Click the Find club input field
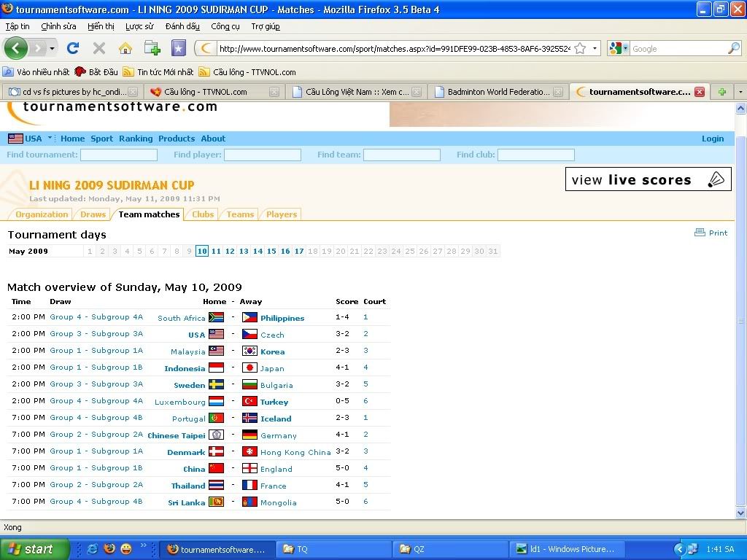747x560 pixels. click(536, 155)
